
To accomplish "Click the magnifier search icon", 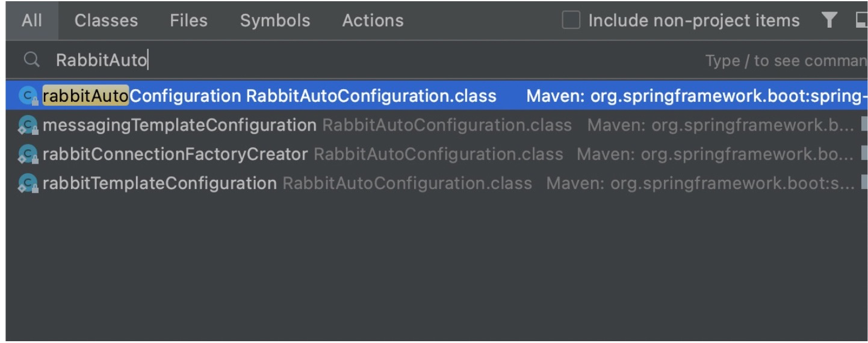I will (x=31, y=60).
